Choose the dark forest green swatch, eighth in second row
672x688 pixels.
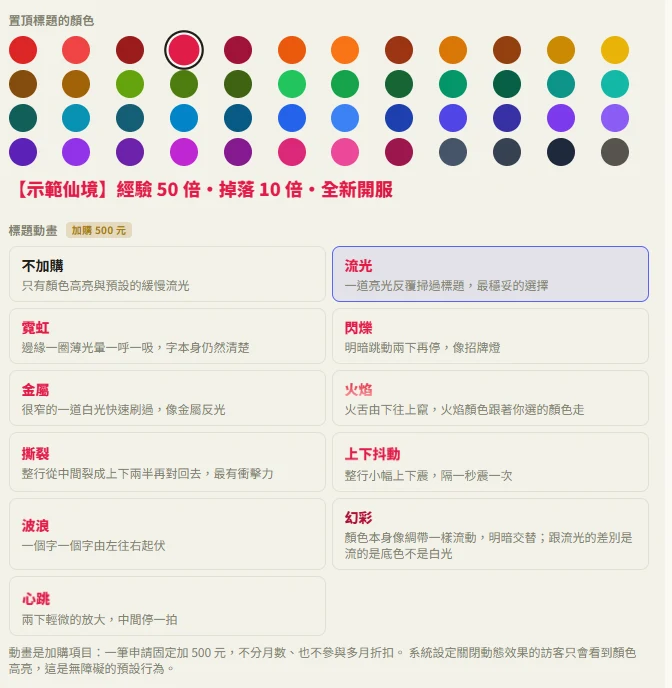pyautogui.click(x=399, y=84)
